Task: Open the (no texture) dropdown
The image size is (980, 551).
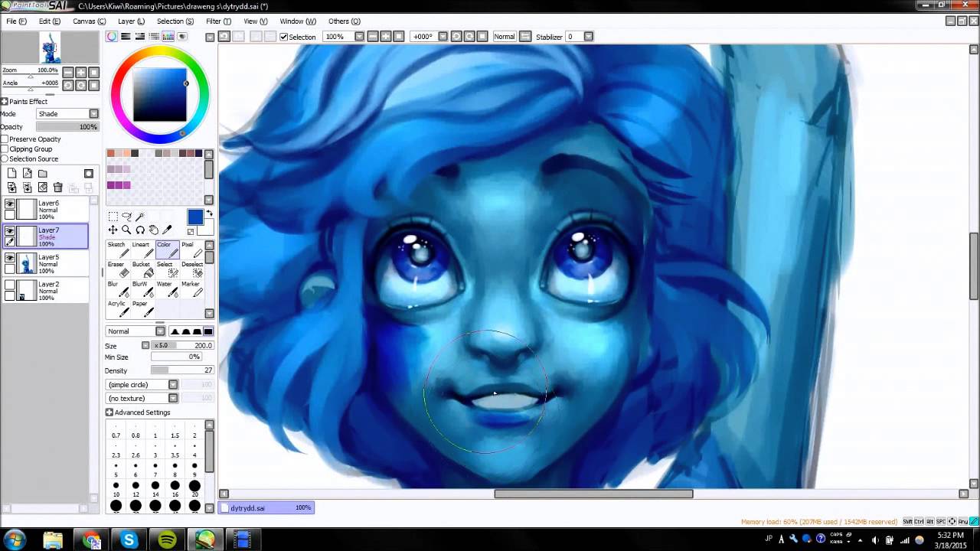Action: pos(142,399)
